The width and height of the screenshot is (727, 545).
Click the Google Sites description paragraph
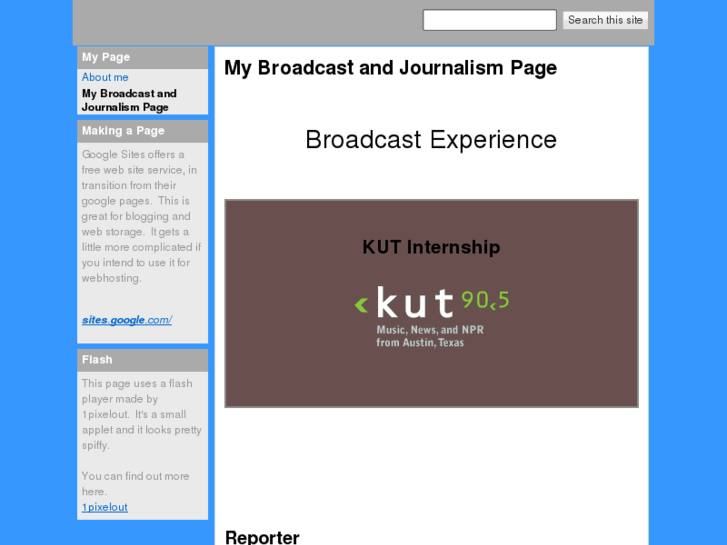(x=141, y=216)
